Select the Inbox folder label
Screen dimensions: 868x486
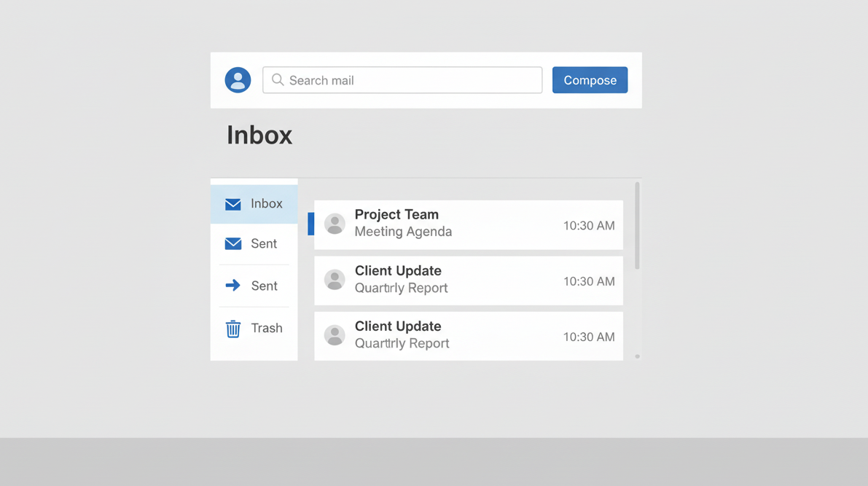click(x=266, y=204)
